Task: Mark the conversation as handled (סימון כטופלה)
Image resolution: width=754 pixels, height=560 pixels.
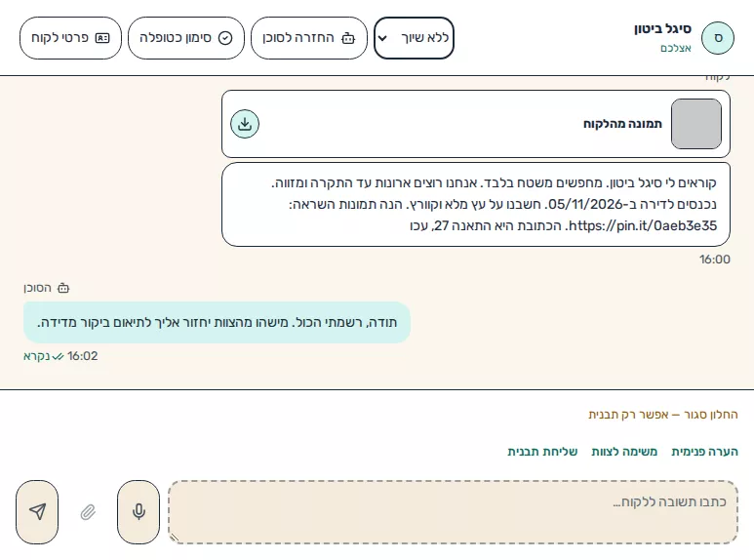Action: pyautogui.click(x=186, y=38)
